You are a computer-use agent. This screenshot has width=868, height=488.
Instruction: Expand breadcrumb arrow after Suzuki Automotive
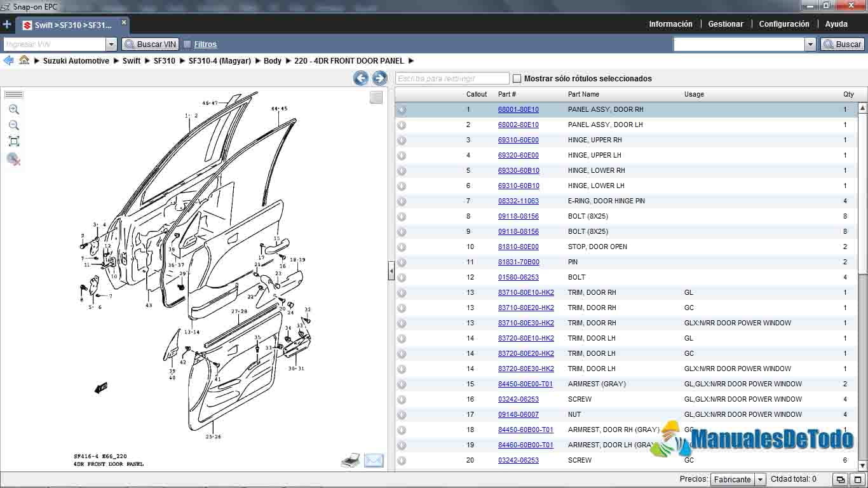pos(116,61)
